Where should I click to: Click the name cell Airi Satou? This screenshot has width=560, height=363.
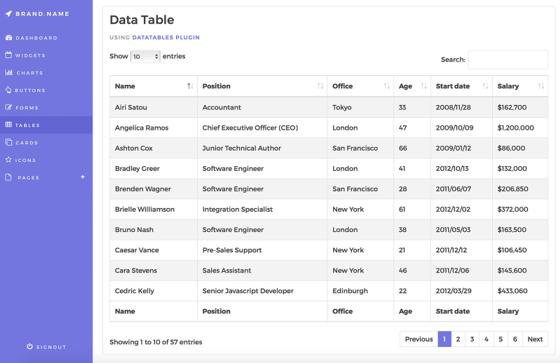(x=154, y=107)
